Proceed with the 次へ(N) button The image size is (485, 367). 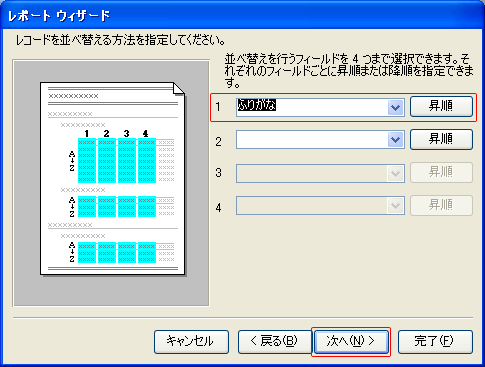[351, 342]
